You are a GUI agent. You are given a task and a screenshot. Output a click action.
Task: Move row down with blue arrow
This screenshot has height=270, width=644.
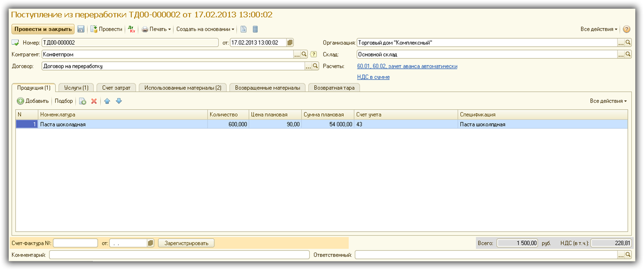point(119,101)
